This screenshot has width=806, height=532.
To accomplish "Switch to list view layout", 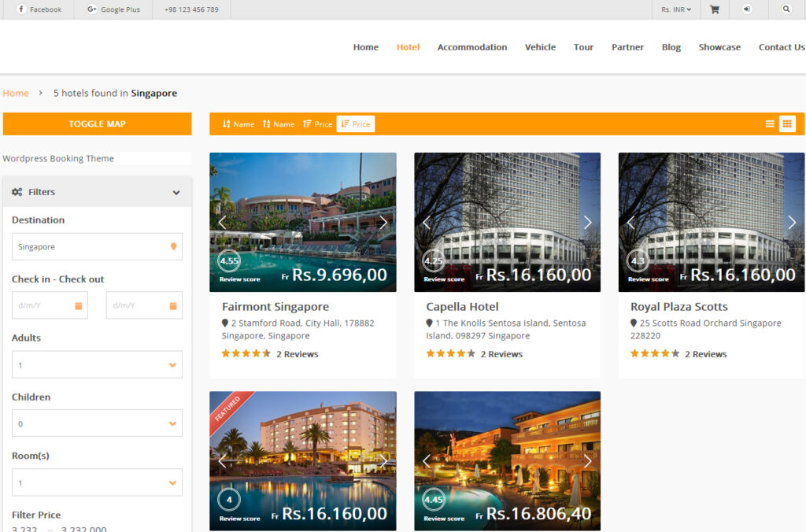I will pyautogui.click(x=770, y=124).
